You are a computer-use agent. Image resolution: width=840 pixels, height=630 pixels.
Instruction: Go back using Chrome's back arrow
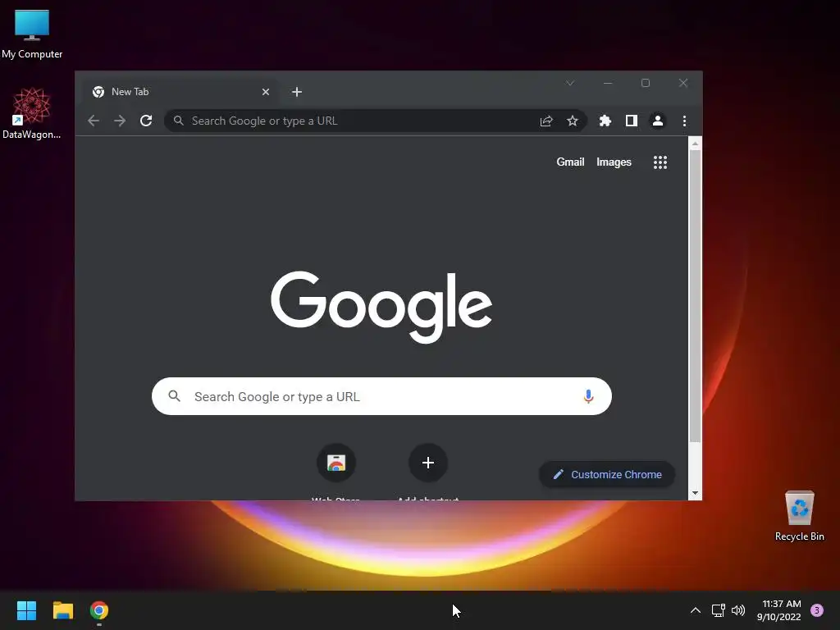tap(94, 121)
